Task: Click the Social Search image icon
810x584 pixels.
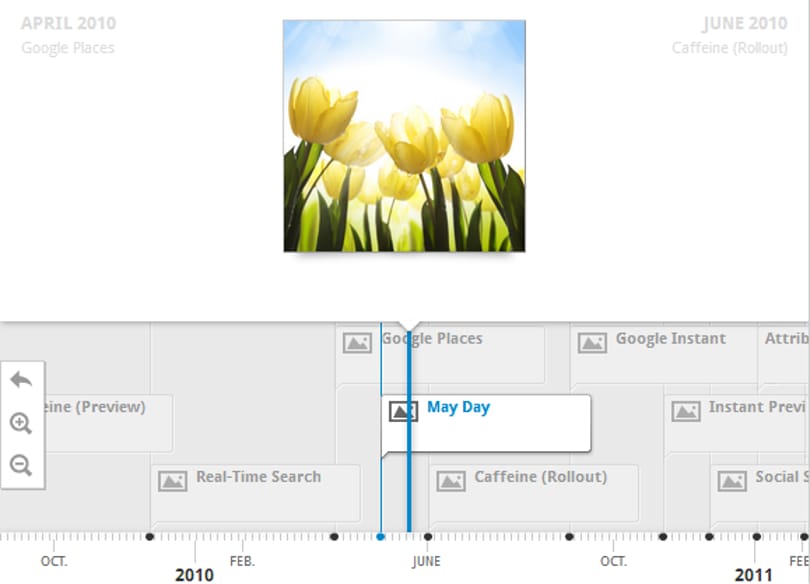Action: pos(733,481)
